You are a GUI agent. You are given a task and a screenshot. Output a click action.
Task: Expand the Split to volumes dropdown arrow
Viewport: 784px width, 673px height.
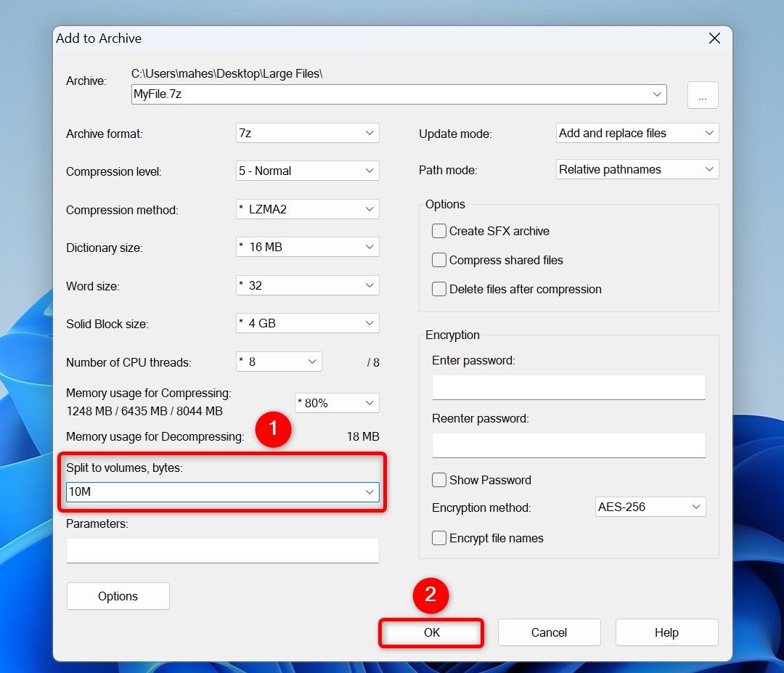tap(369, 492)
